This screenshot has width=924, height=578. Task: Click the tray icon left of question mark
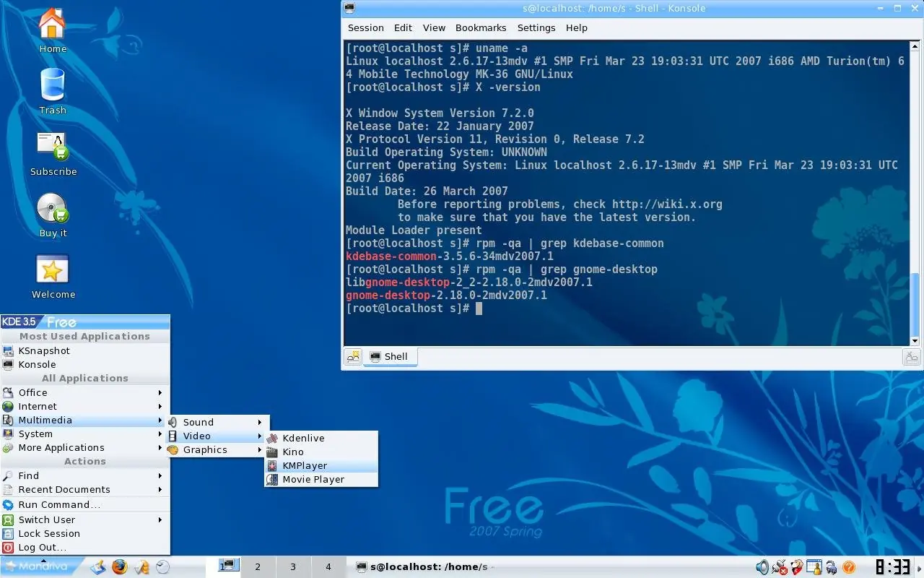832,568
